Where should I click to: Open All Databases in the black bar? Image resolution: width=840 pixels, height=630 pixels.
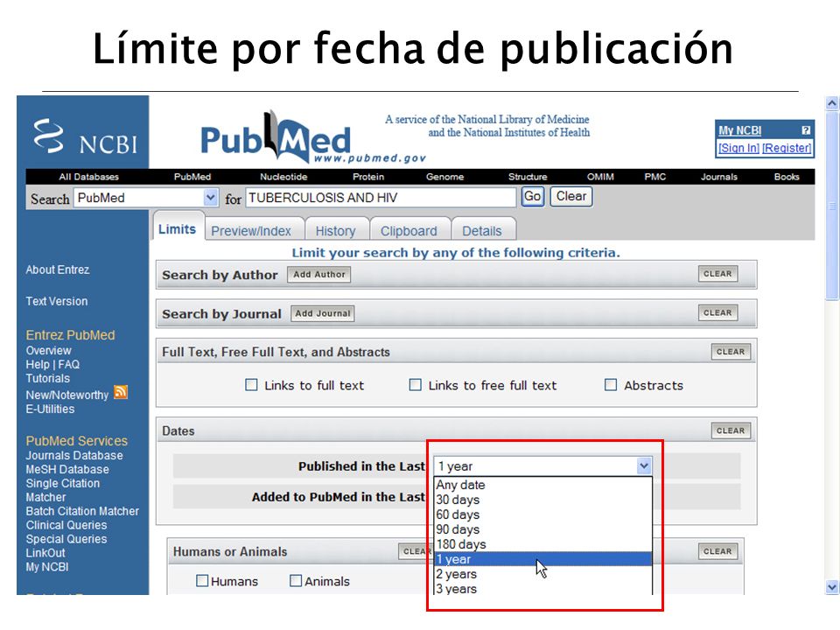(89, 177)
